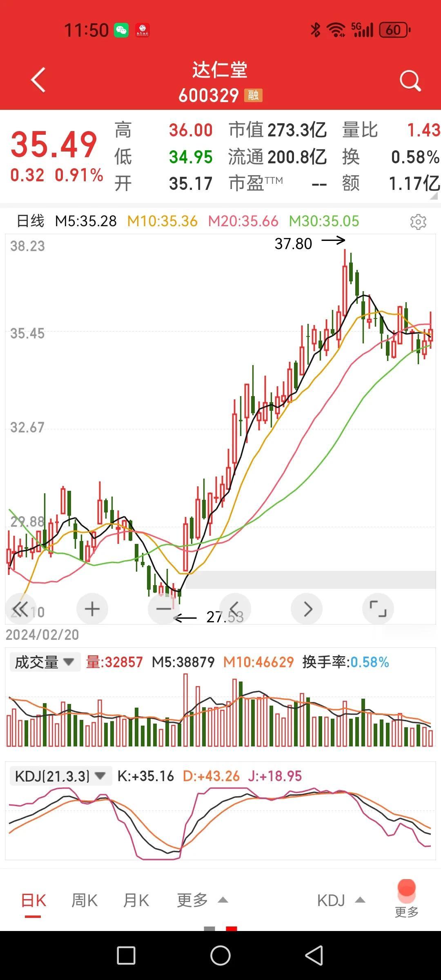Move chart left one candle
The height and width of the screenshot is (980, 441).
coord(235,609)
